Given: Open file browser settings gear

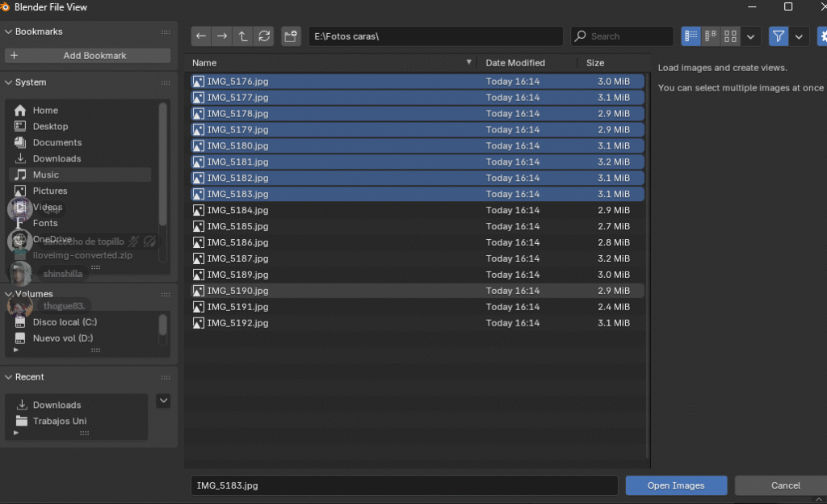Looking at the screenshot, I should coord(822,36).
